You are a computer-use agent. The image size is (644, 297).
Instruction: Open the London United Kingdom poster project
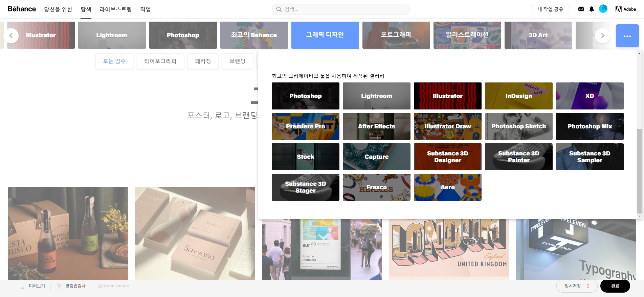pyautogui.click(x=449, y=250)
